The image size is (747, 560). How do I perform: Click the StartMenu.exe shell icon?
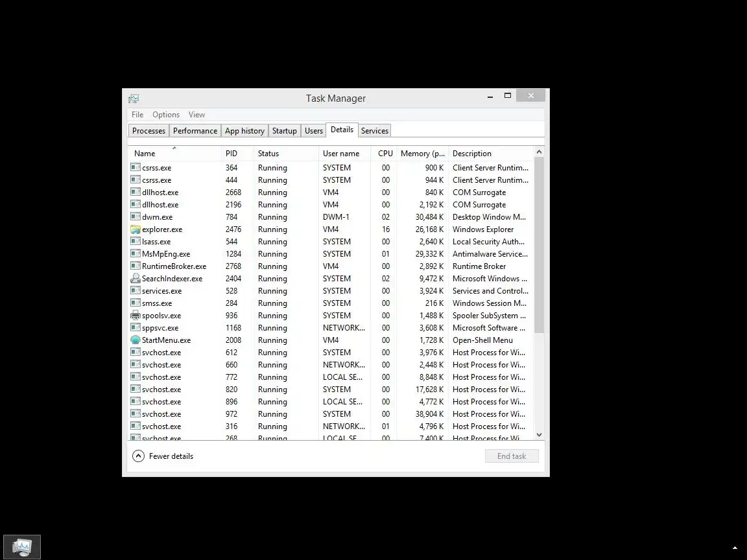tap(136, 340)
